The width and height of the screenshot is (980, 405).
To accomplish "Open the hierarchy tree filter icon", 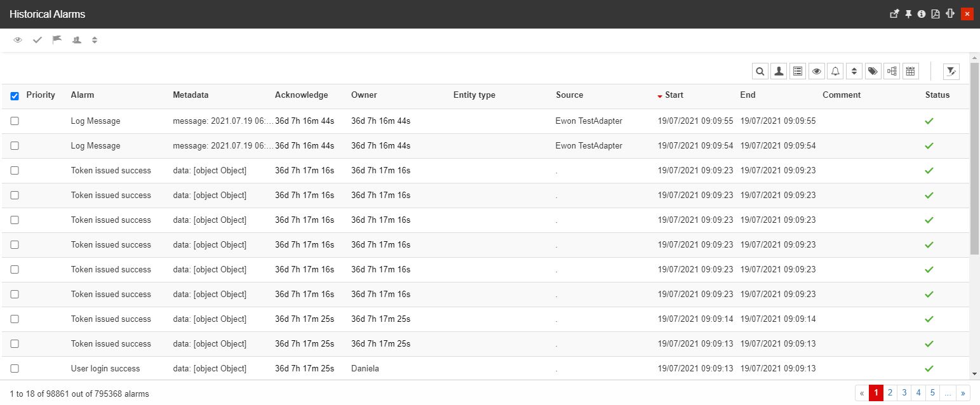I will pyautogui.click(x=892, y=72).
